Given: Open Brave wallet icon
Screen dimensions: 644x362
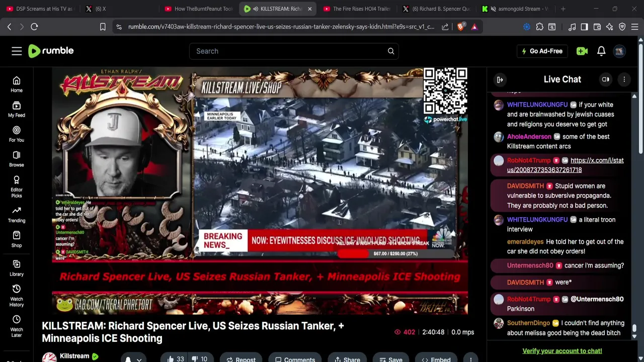Looking at the screenshot, I should point(597,27).
